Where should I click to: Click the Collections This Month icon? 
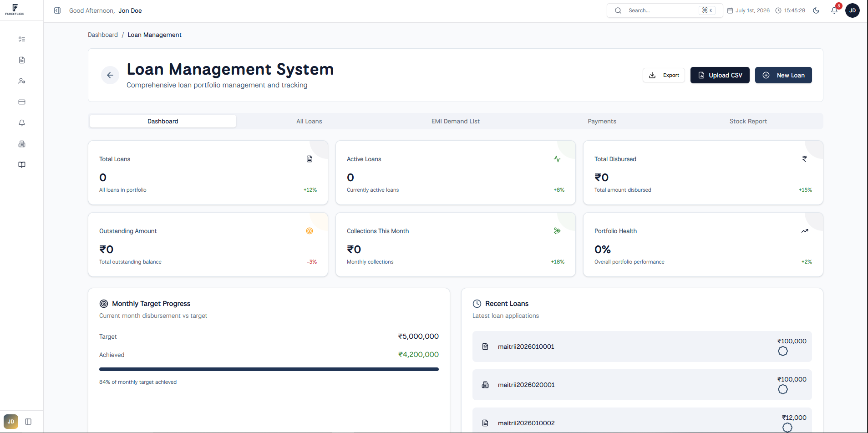557,231
